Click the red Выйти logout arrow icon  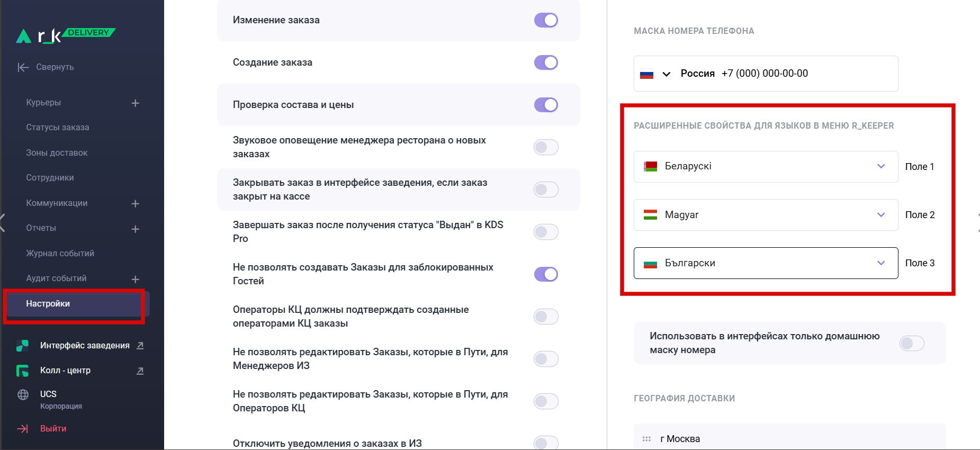pos(23,429)
